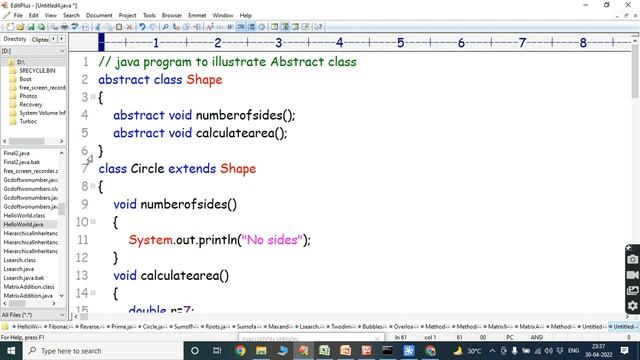
Task: Click the directory tree horizontal scrollbar thumb
Action: coord(27,141)
